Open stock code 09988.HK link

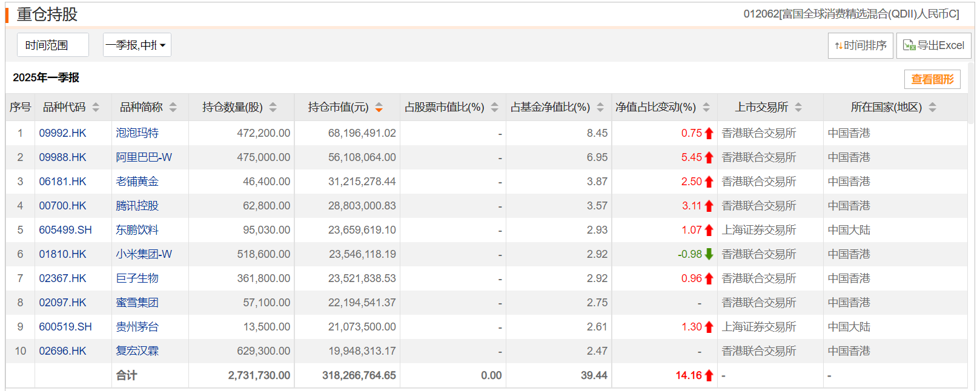(62, 157)
